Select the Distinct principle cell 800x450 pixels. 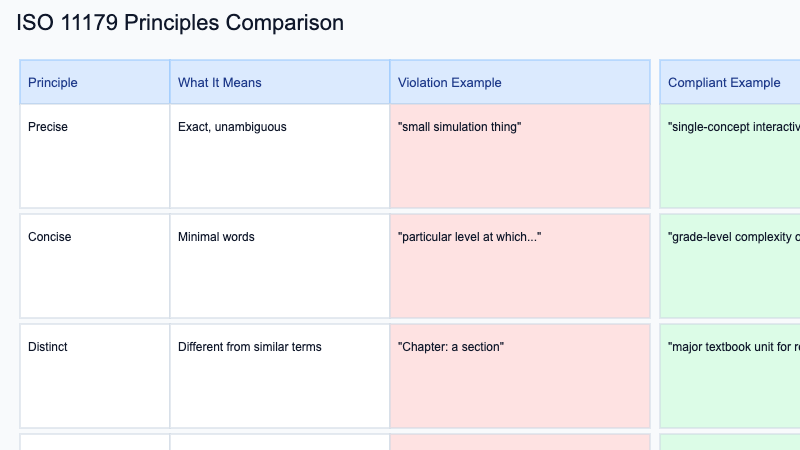click(x=95, y=376)
